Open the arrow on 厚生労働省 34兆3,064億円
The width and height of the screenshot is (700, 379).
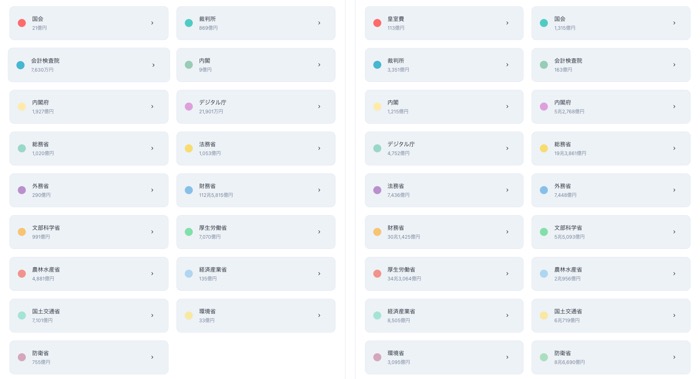coord(507,274)
